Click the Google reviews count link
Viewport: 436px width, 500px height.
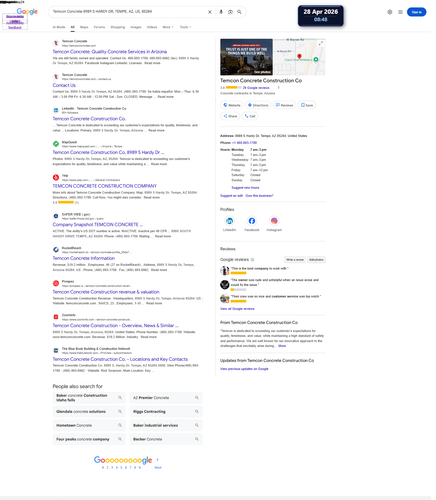(x=256, y=88)
